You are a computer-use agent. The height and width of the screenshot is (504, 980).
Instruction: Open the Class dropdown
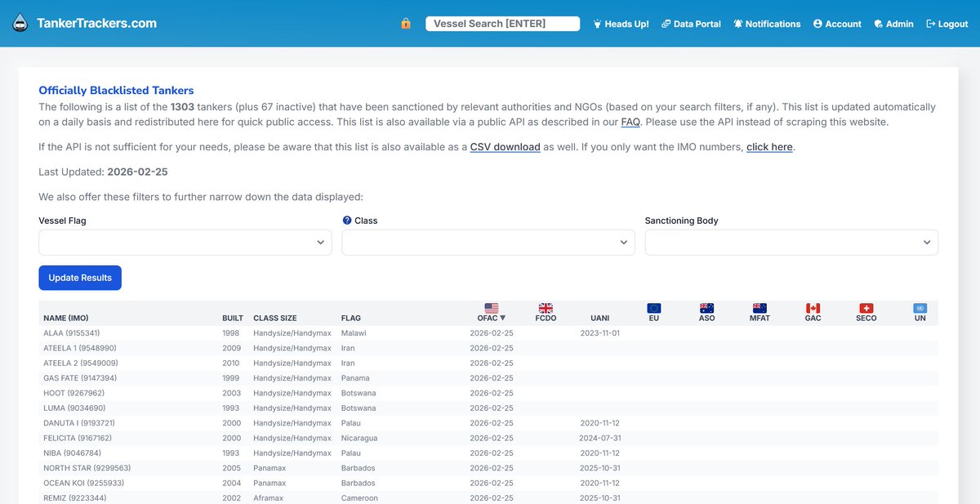(488, 243)
